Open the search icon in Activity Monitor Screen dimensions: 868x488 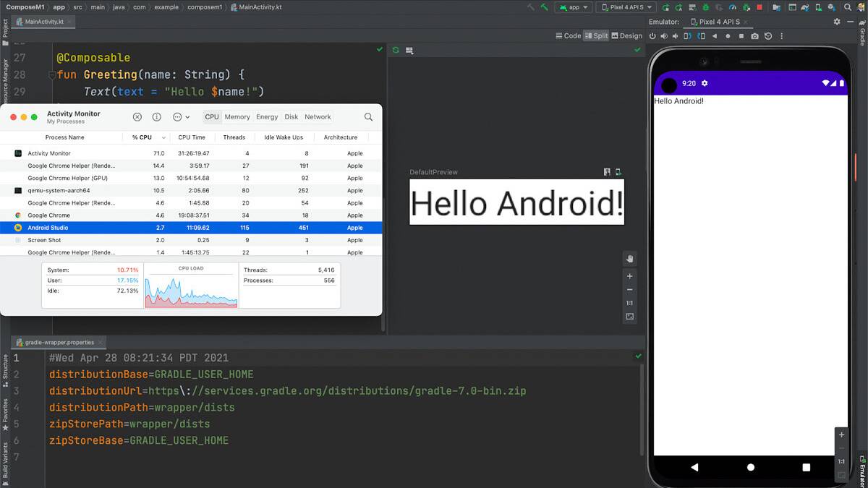[x=368, y=117]
